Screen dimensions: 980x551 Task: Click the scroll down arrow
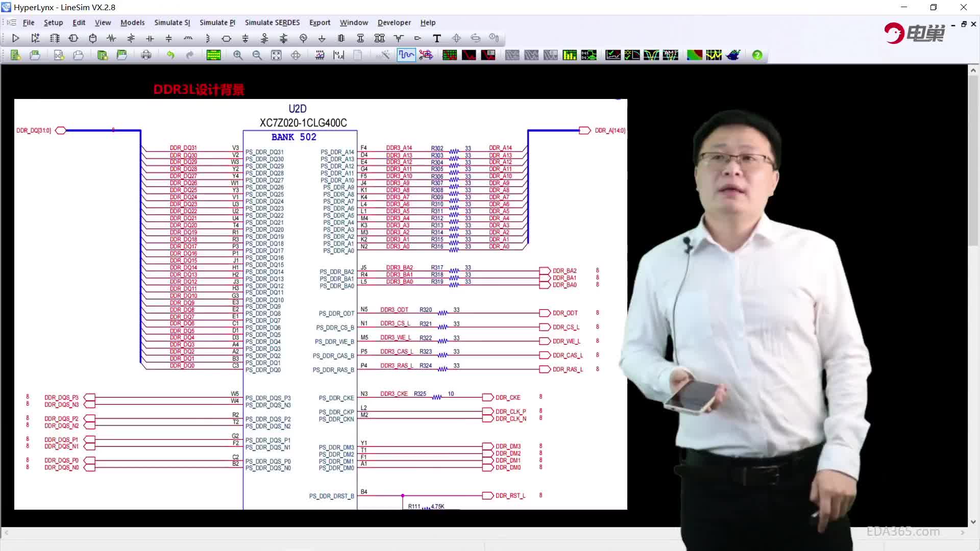[x=973, y=522]
